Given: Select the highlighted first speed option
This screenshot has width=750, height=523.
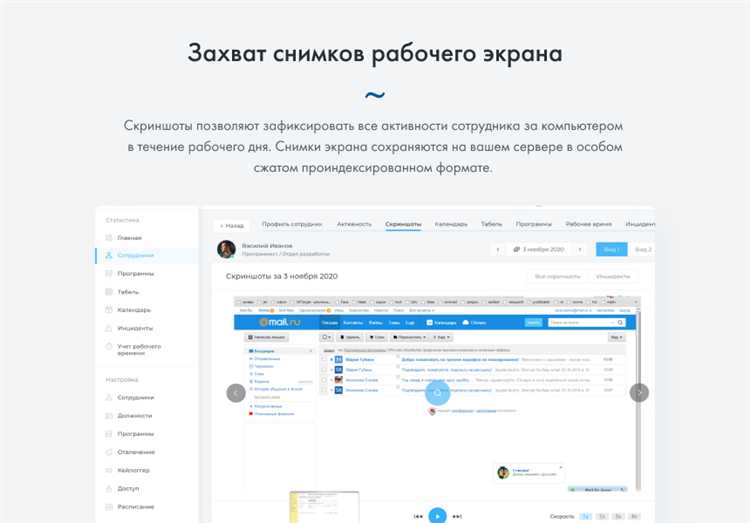Looking at the screenshot, I should 585,516.
